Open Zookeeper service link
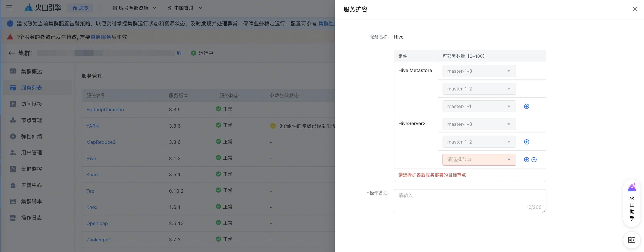 (98, 240)
